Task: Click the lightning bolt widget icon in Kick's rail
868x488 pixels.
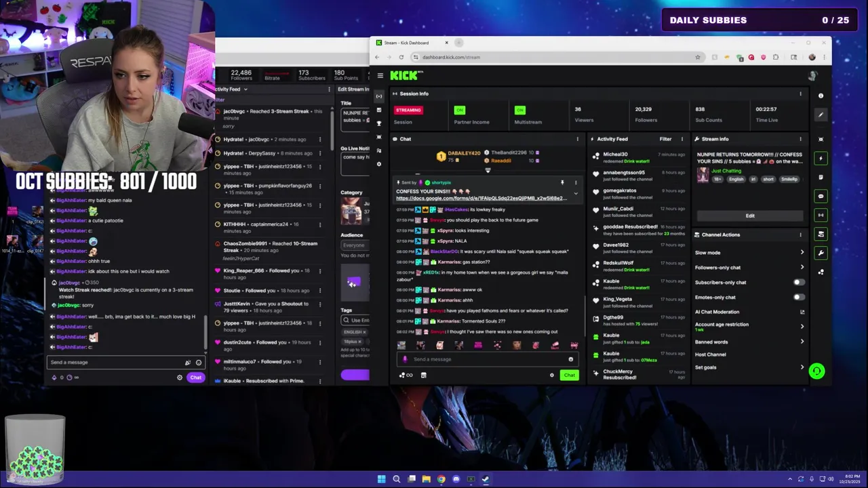Action: click(821, 159)
